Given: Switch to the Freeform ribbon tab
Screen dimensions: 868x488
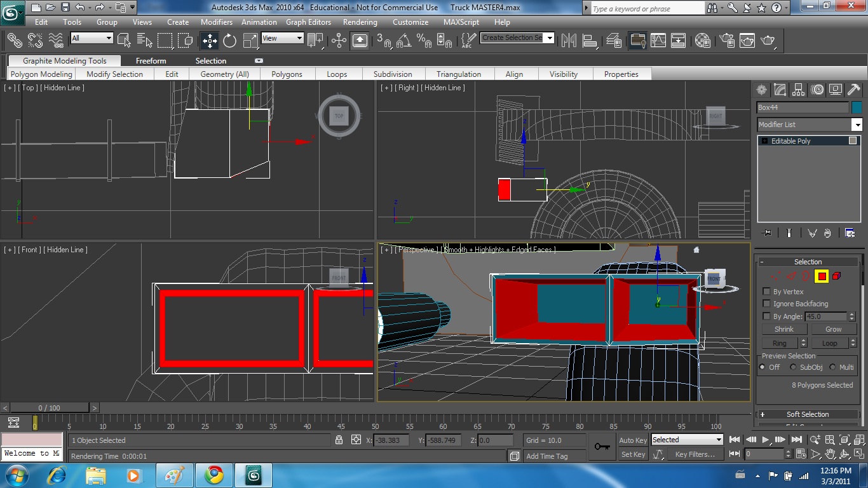Looking at the screenshot, I should [x=151, y=61].
